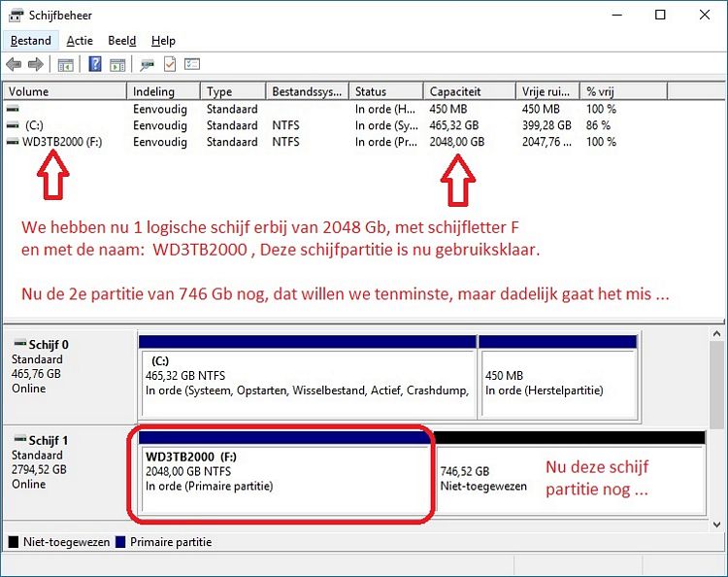Open the blue Help question-mark icon

[95, 64]
